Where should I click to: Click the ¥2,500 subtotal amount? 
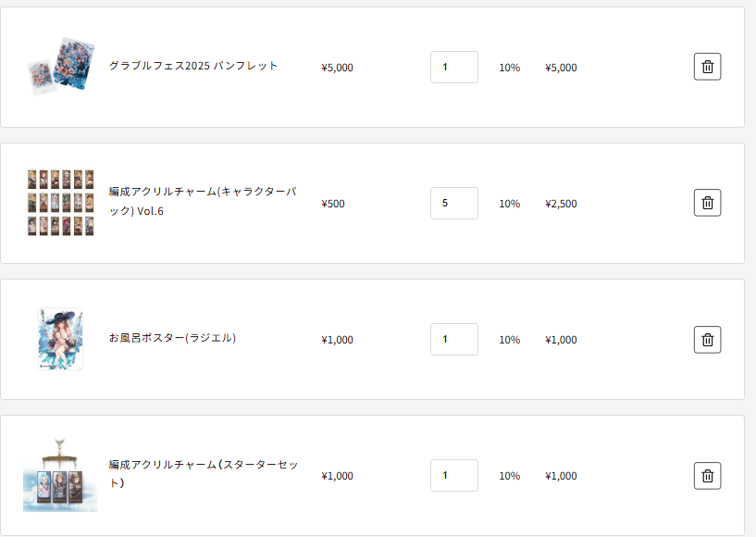click(561, 204)
